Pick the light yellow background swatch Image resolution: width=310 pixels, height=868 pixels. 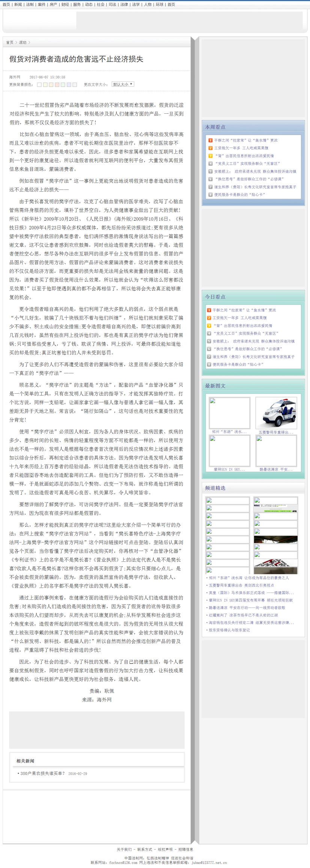point(45,85)
